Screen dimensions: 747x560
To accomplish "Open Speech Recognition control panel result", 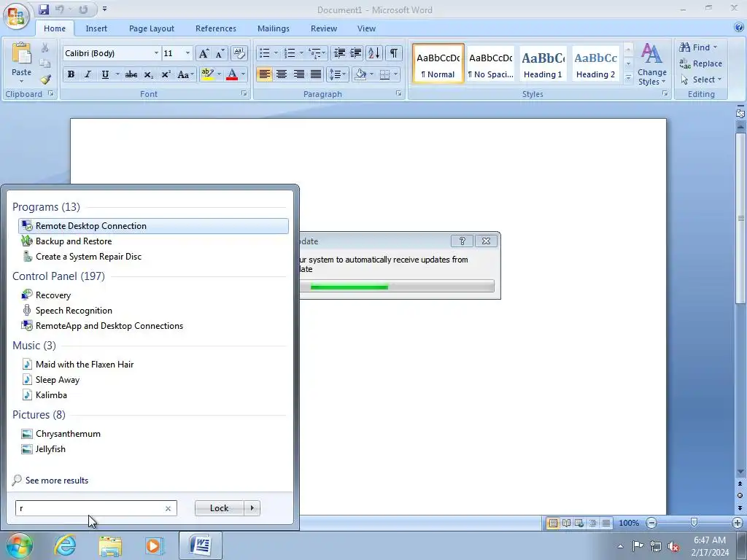I will point(153,311).
